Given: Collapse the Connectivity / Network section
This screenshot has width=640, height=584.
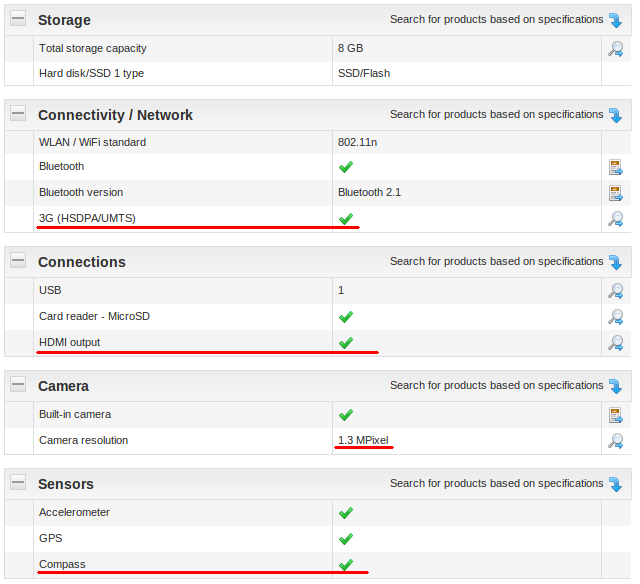Looking at the screenshot, I should pos(18,114).
